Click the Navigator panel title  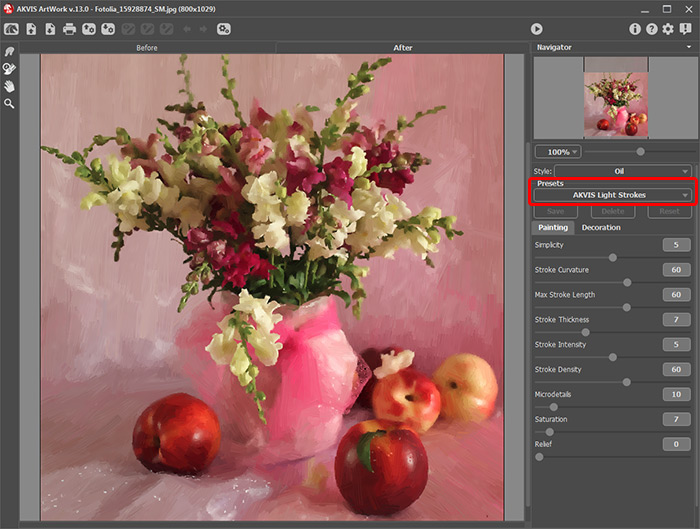click(554, 47)
